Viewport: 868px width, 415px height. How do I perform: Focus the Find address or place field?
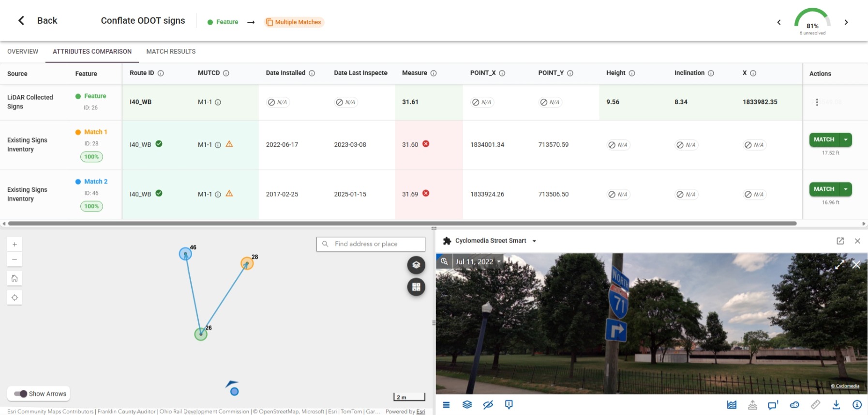[x=371, y=244]
